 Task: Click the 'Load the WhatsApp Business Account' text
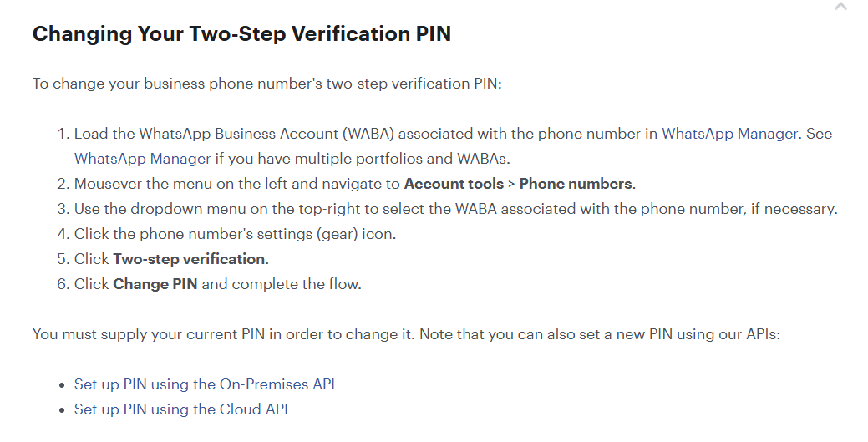pyautogui.click(x=206, y=134)
